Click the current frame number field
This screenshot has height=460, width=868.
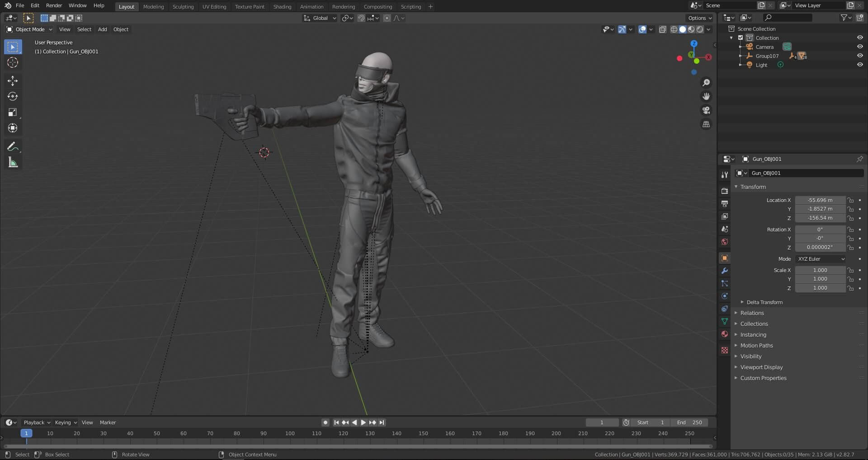point(602,422)
